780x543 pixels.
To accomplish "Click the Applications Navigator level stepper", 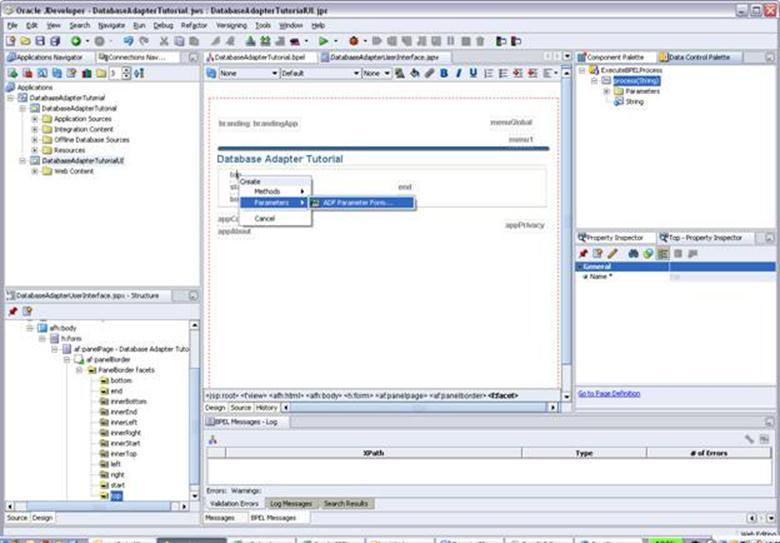I will (x=126, y=73).
